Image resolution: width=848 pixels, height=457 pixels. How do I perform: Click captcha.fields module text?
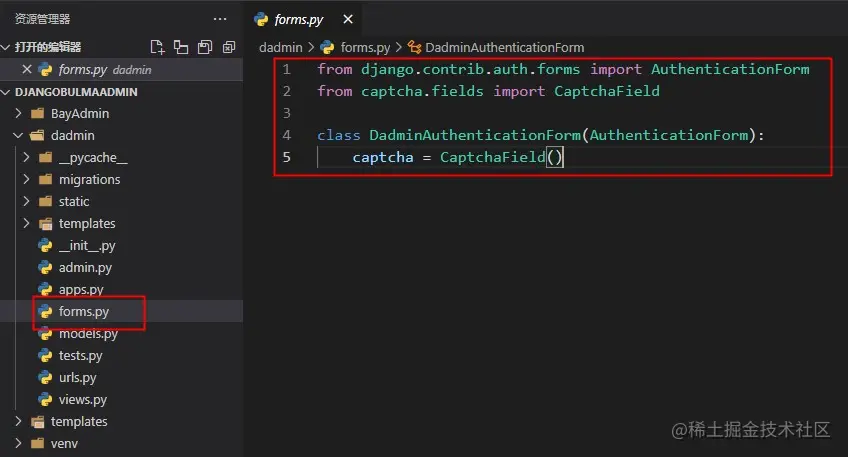[422, 91]
